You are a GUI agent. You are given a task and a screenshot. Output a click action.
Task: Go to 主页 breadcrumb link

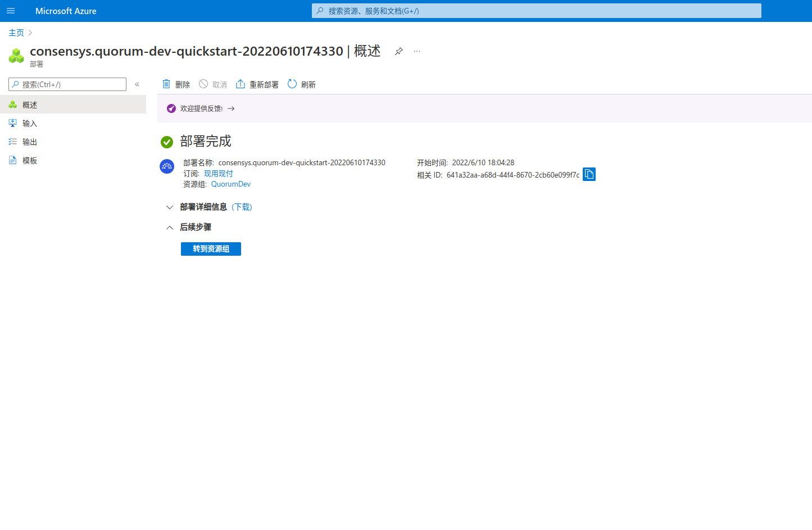click(x=16, y=33)
